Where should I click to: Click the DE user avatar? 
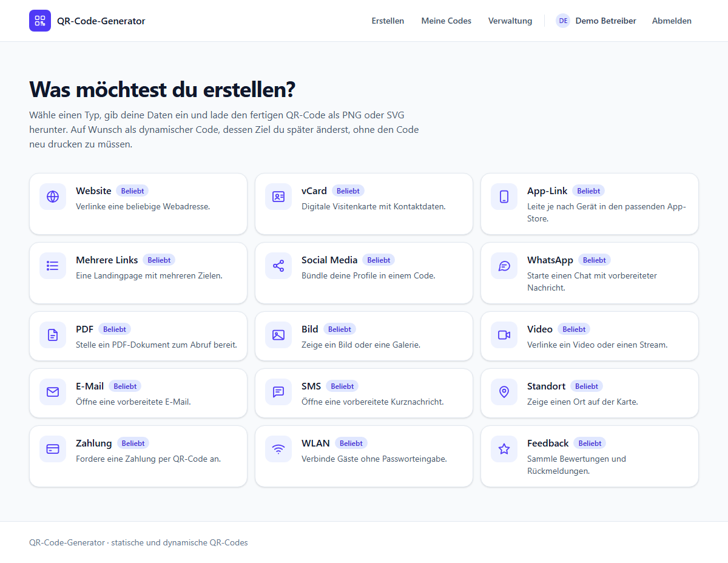pos(563,21)
